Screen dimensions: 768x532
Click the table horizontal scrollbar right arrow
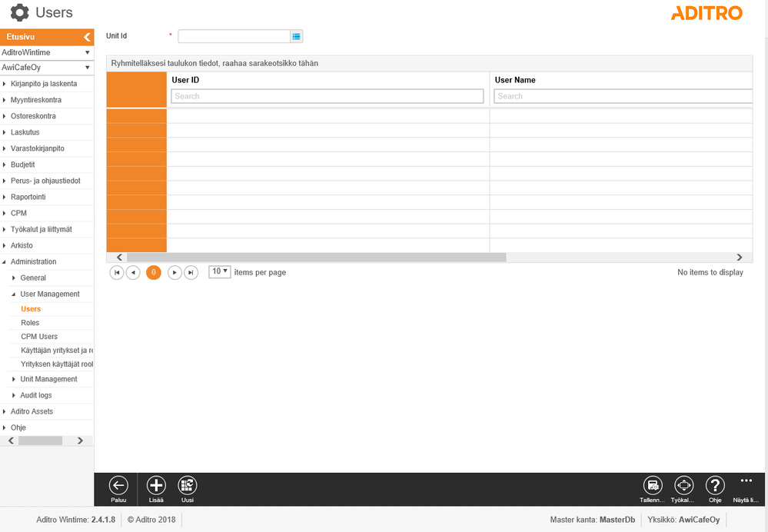(740, 258)
